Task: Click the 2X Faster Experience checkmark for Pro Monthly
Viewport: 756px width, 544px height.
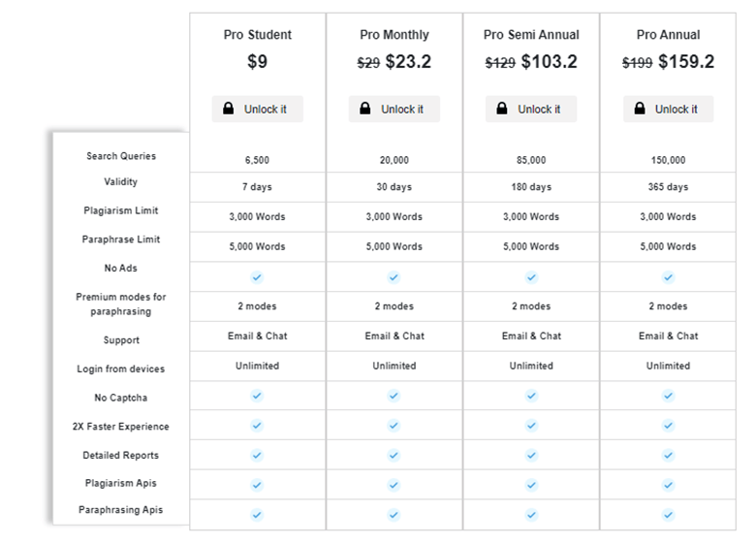Action: (394, 426)
